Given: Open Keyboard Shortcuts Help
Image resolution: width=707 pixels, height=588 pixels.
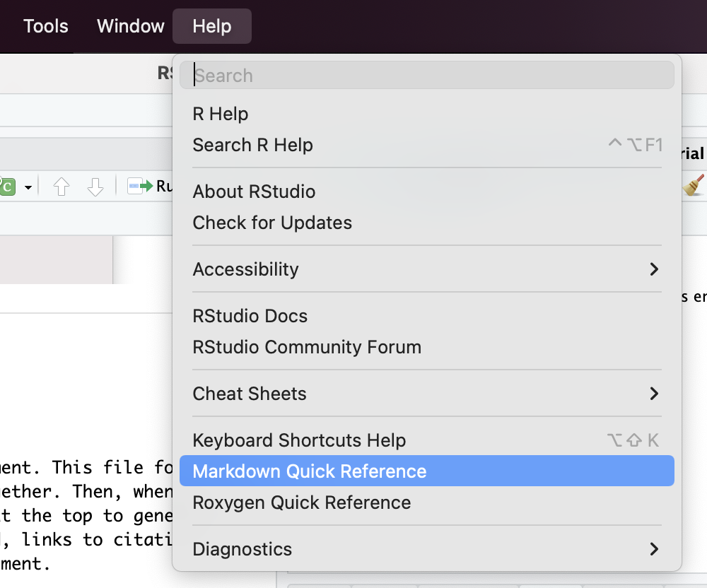Looking at the screenshot, I should [x=426, y=440].
